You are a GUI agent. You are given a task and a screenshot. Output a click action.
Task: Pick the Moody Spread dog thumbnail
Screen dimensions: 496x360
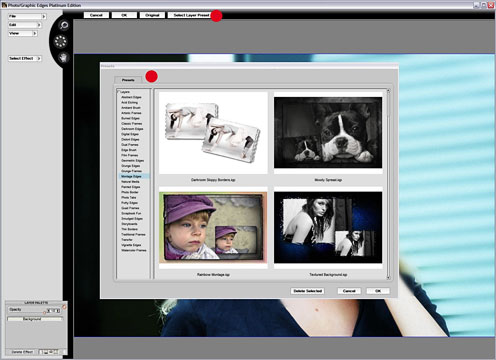328,132
